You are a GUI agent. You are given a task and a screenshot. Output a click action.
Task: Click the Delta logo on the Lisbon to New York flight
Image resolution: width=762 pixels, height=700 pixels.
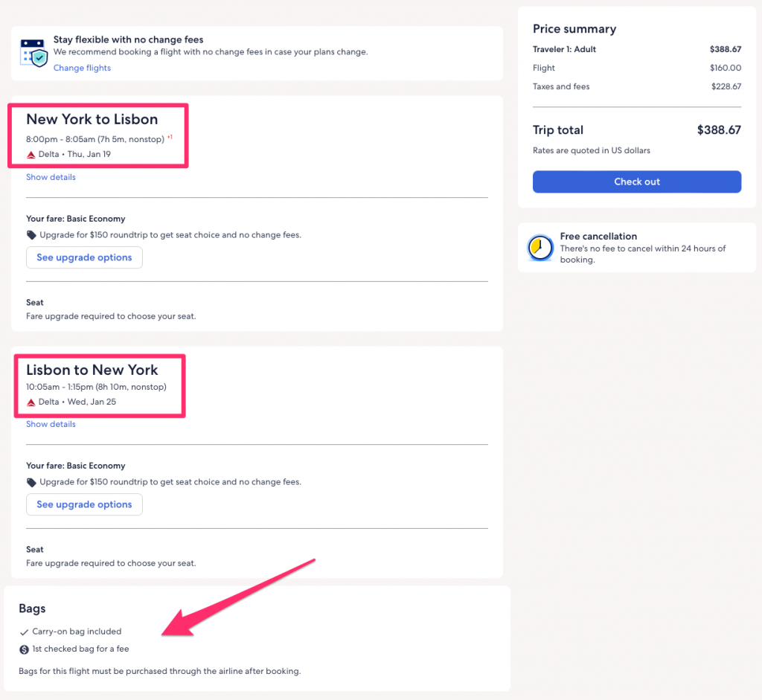(31, 402)
